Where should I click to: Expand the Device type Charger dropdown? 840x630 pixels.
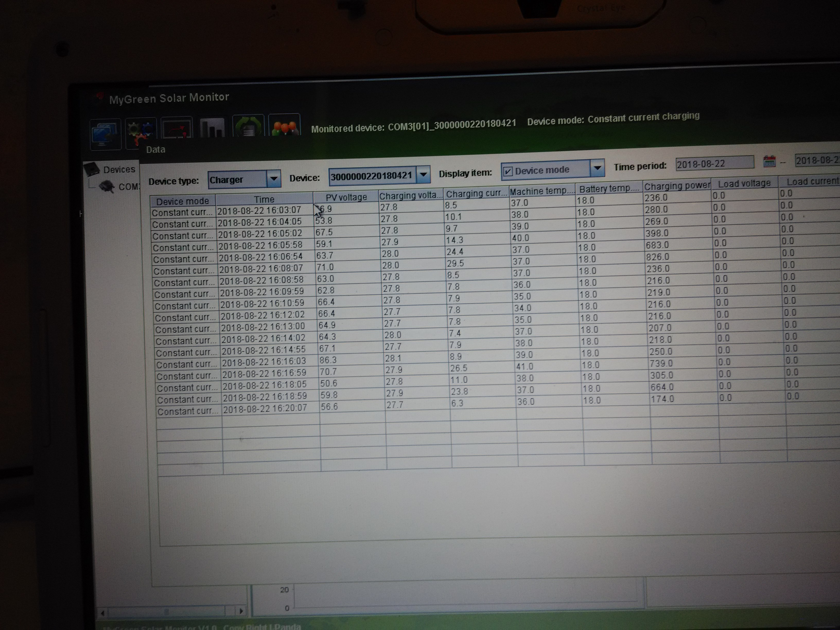click(273, 179)
